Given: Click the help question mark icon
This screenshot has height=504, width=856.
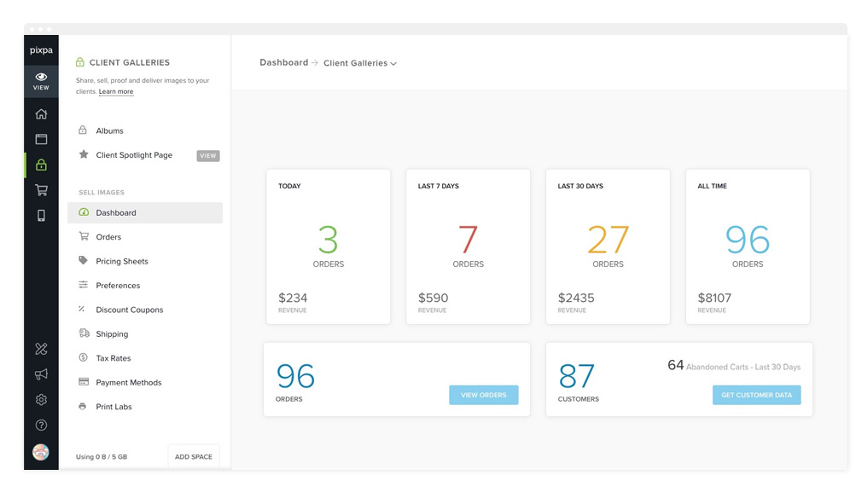Looking at the screenshot, I should click(41, 425).
